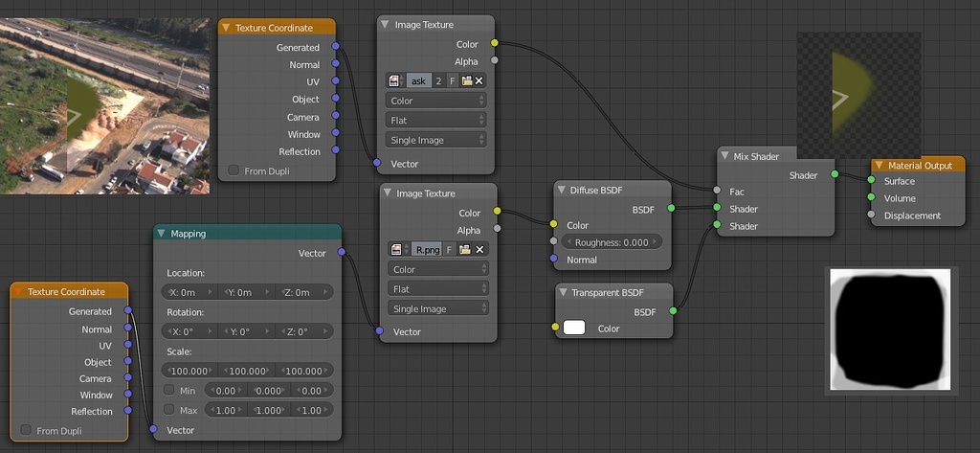The height and width of the screenshot is (453, 980).
Task: Click the user count 2 button for ask image
Action: click(438, 80)
